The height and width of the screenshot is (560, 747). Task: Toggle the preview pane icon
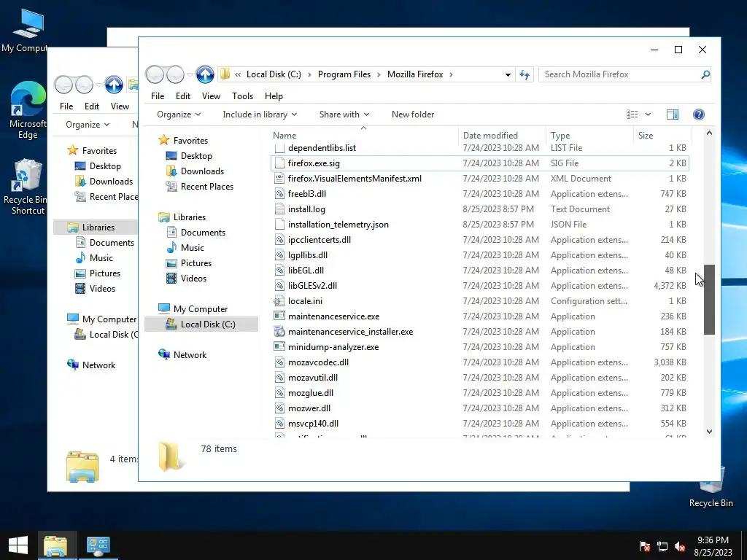(x=672, y=114)
